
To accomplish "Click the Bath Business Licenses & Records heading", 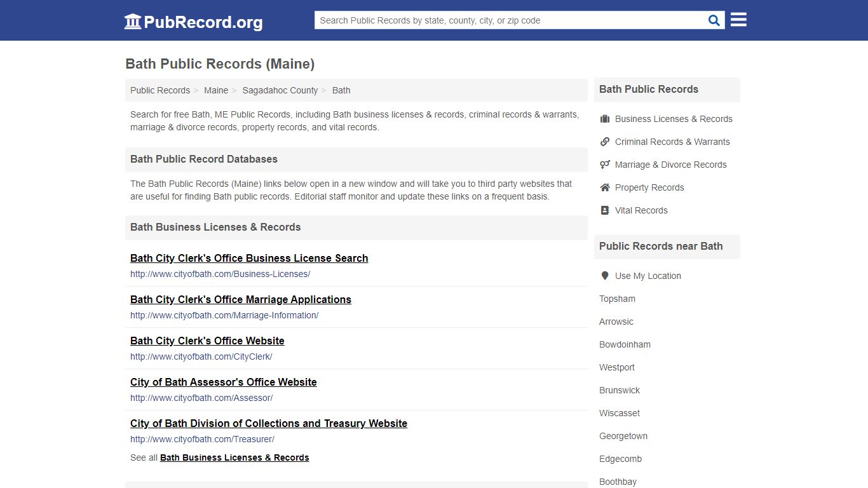I will (x=215, y=227).
